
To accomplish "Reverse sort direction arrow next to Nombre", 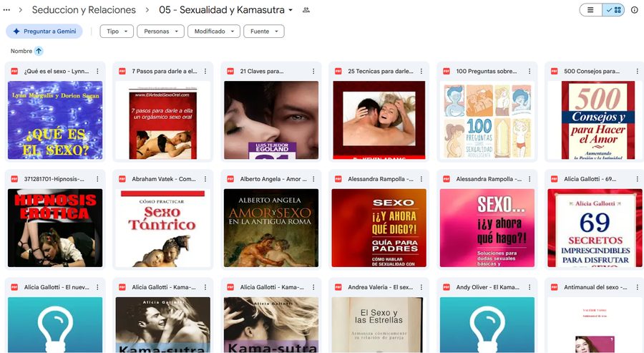I will [x=39, y=51].
